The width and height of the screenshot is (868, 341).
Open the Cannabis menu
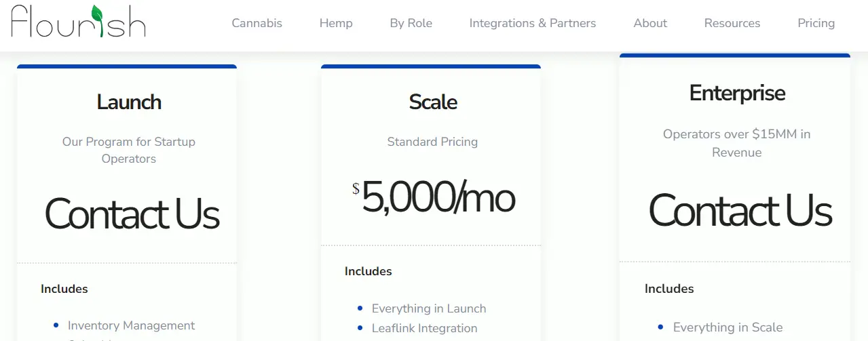257,23
